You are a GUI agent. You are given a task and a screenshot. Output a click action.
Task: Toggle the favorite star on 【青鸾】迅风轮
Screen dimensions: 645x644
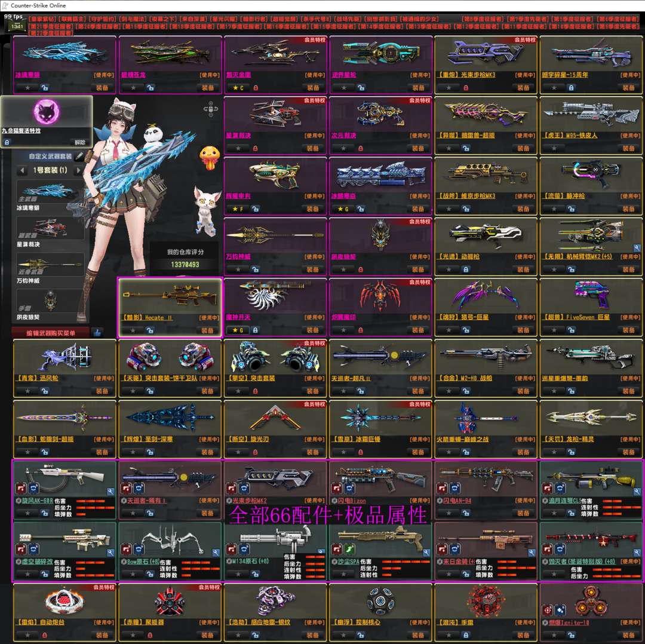click(27, 391)
